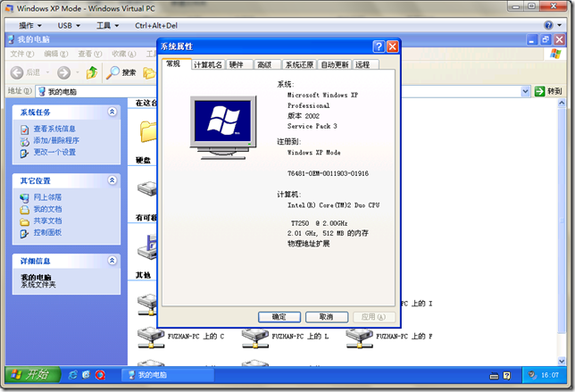Click the folders toolbar icon
The width and height of the screenshot is (575, 392).
(x=149, y=72)
